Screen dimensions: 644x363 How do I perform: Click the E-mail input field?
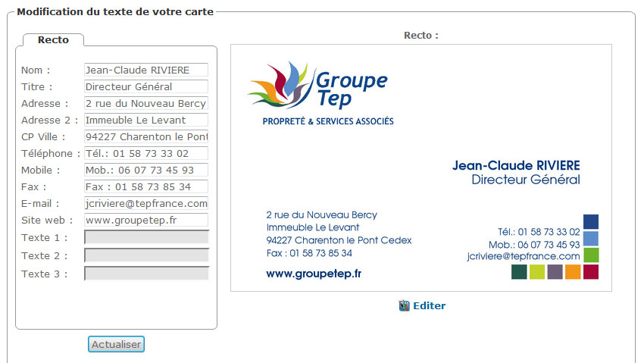(x=146, y=203)
